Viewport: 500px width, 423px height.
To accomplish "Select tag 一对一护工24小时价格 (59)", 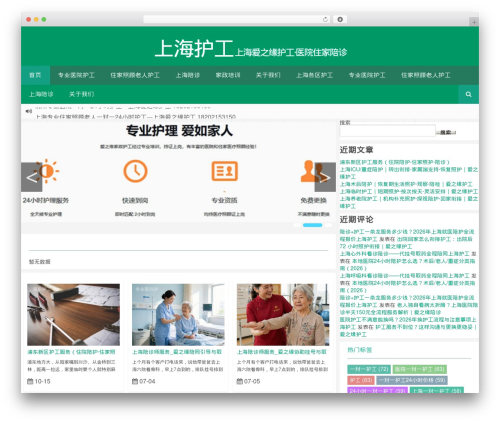I will 412,380.
